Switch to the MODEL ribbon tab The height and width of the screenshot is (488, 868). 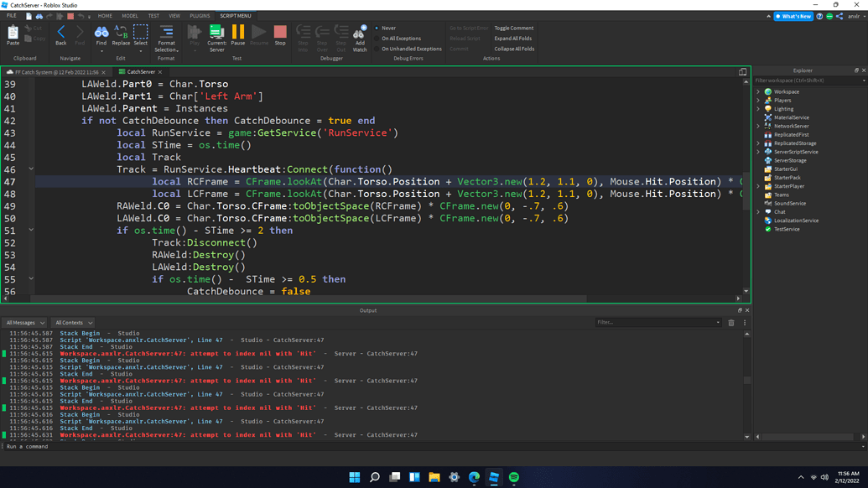pos(130,16)
